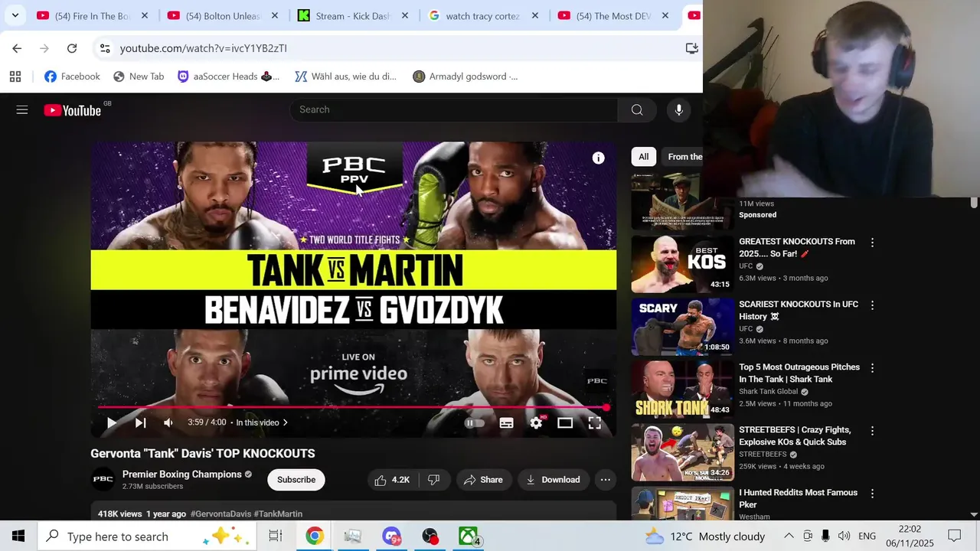Reload the page
This screenshot has width=980, height=551.
(72, 48)
